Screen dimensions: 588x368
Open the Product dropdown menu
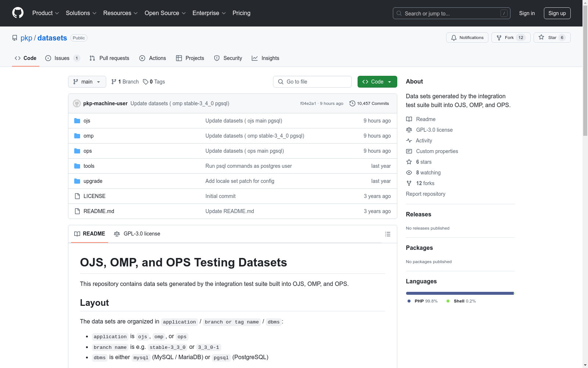point(46,13)
